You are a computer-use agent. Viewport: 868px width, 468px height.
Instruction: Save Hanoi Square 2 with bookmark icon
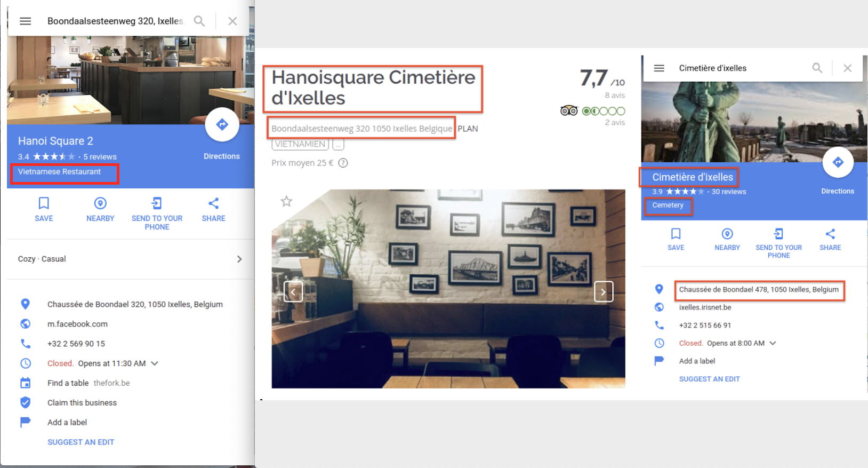[x=44, y=209]
